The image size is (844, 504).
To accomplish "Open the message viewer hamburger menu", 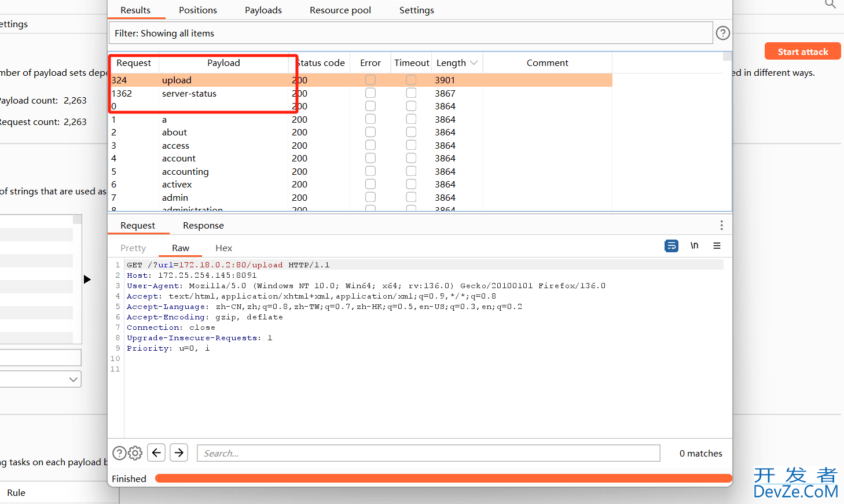I will (717, 246).
